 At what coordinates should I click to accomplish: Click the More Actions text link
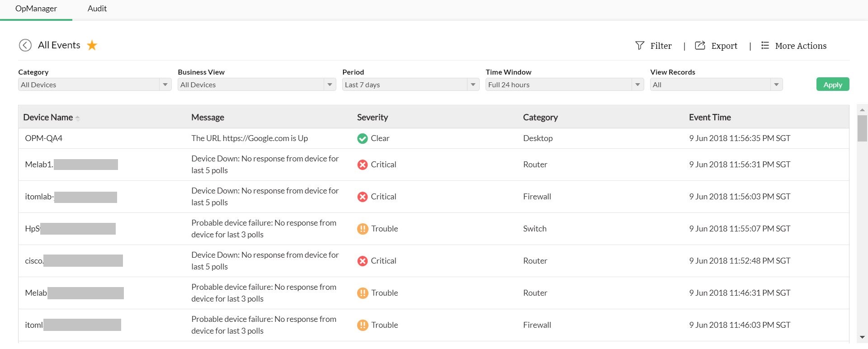(x=801, y=46)
